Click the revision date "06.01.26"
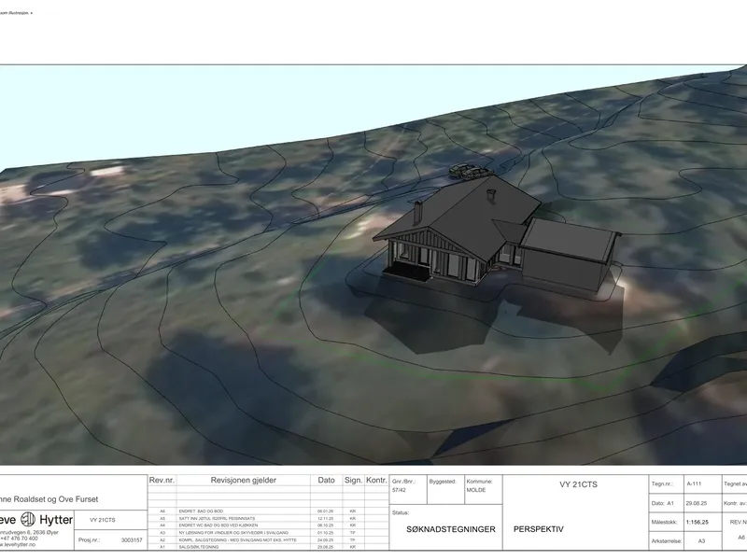 326,511
